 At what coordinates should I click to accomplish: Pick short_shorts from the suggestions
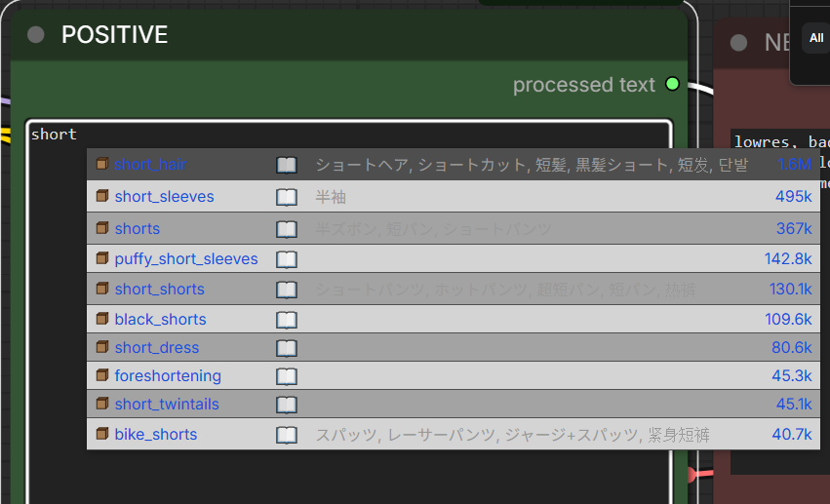[x=454, y=289]
